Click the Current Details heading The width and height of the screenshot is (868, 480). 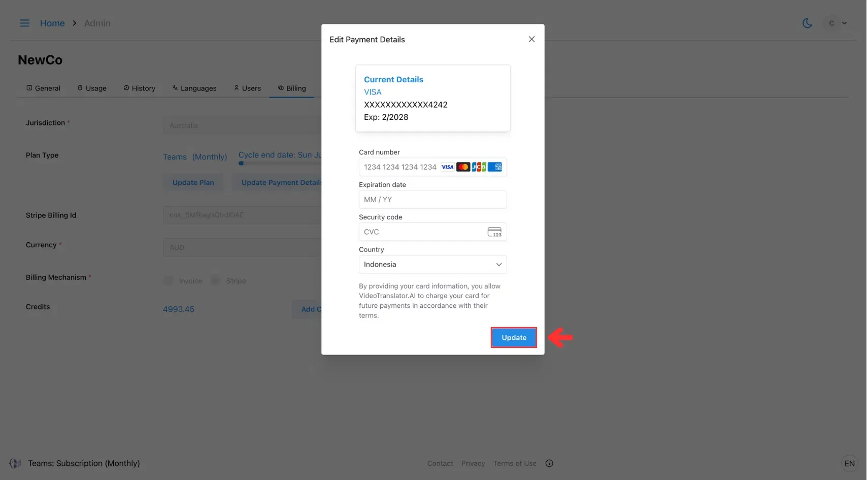(x=393, y=79)
